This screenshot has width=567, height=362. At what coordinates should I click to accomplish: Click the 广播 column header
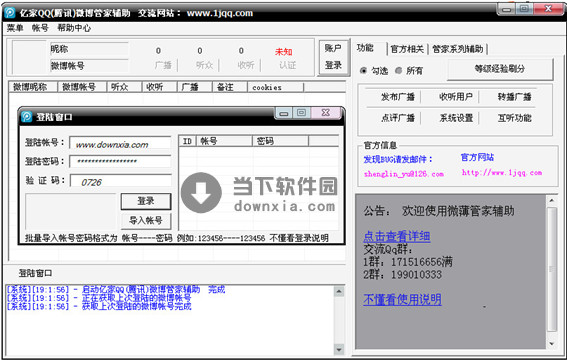[x=195, y=87]
